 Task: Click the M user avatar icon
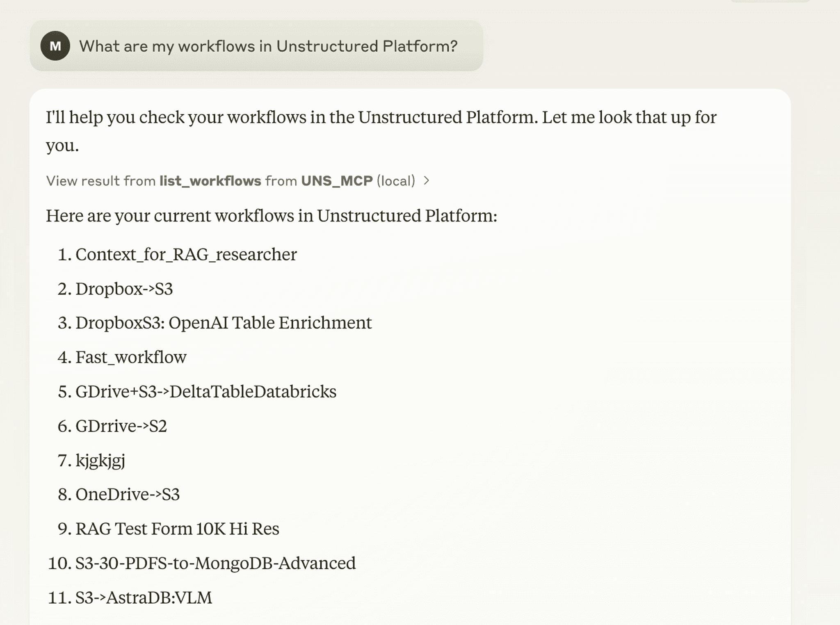point(55,46)
